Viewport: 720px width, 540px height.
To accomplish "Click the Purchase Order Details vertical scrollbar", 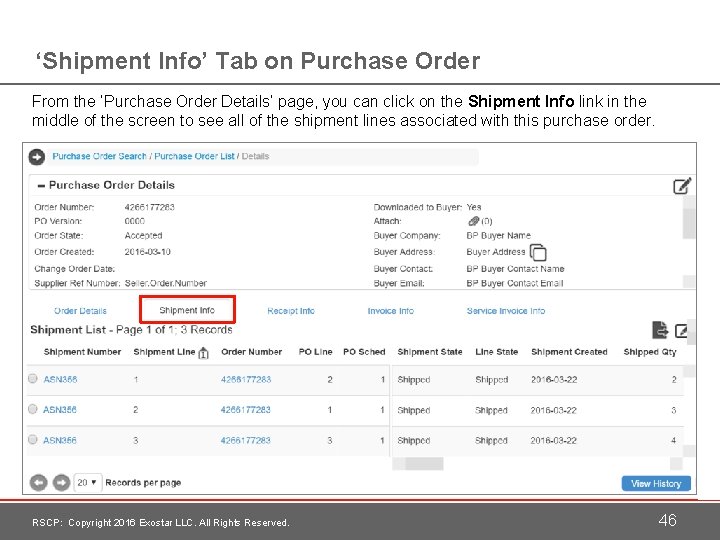I will click(x=688, y=224).
